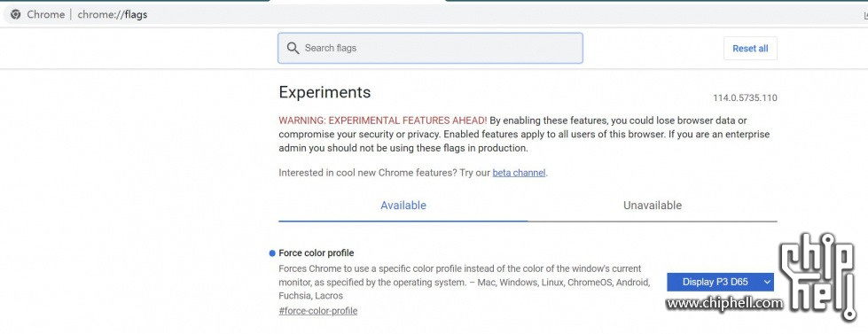Click the Force color profile description text

point(464,282)
